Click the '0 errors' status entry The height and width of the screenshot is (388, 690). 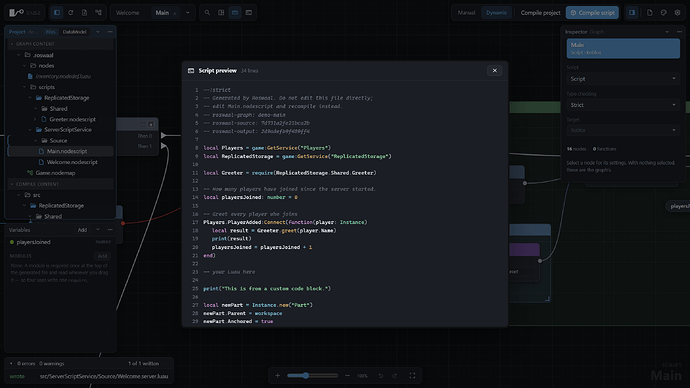coord(26,363)
